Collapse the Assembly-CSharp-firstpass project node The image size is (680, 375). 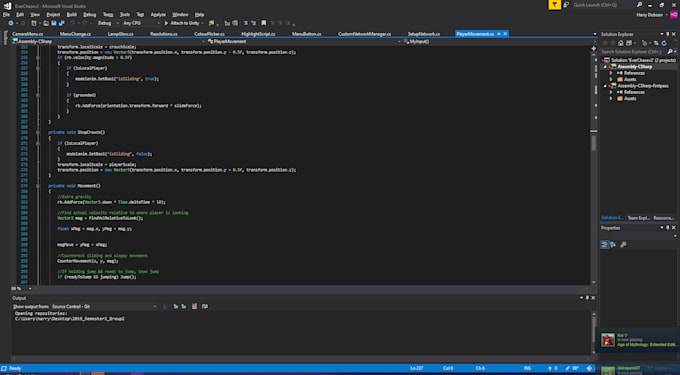point(605,86)
